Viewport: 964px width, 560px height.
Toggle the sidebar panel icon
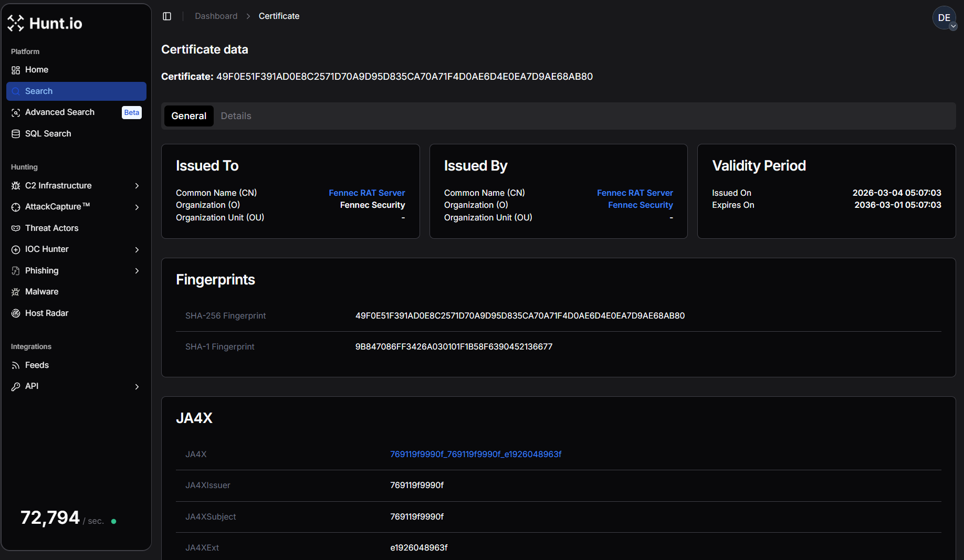pos(167,16)
